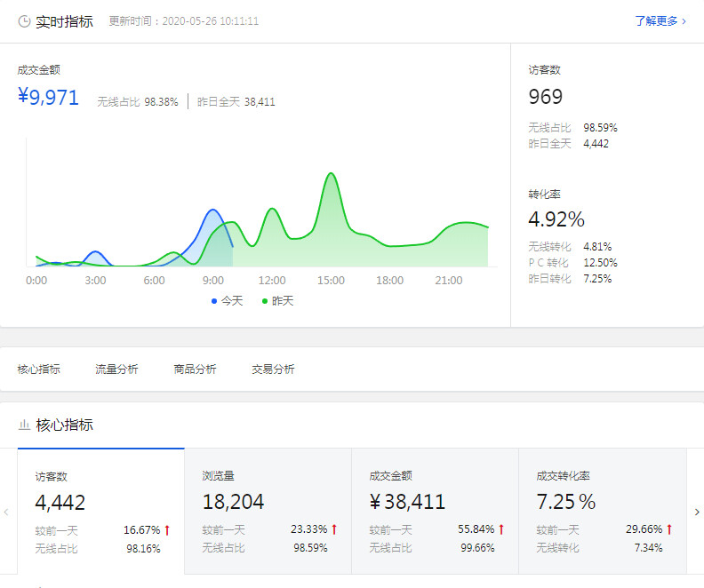Open the 了解更多 link
The height and width of the screenshot is (588, 704).
[x=660, y=21]
